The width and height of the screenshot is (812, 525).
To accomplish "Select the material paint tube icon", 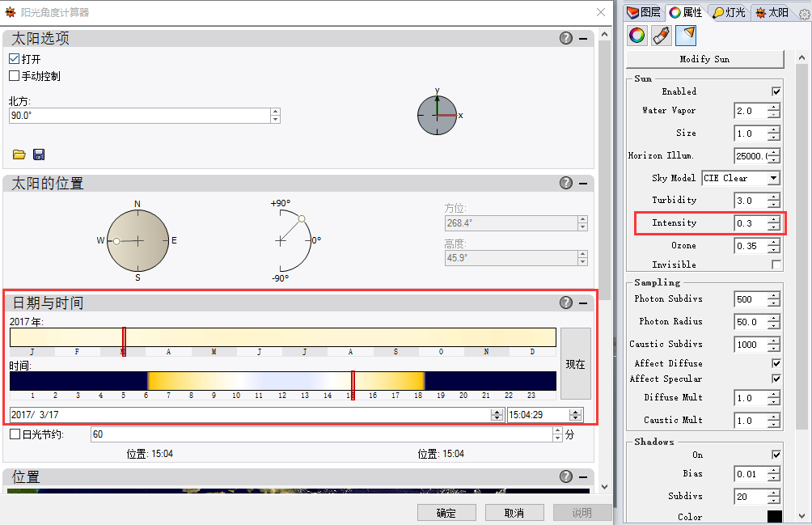I will [662, 35].
